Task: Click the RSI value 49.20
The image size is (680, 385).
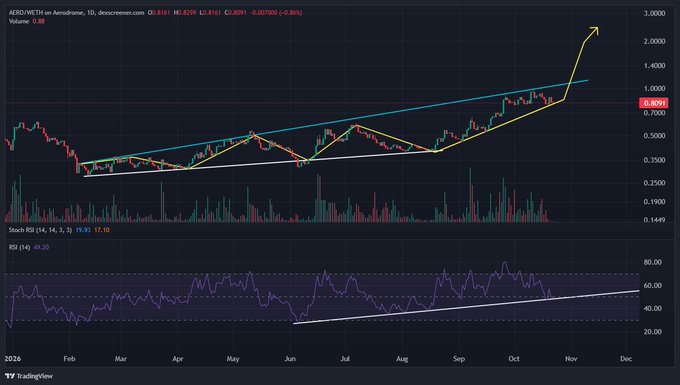Action: pyautogui.click(x=41, y=247)
